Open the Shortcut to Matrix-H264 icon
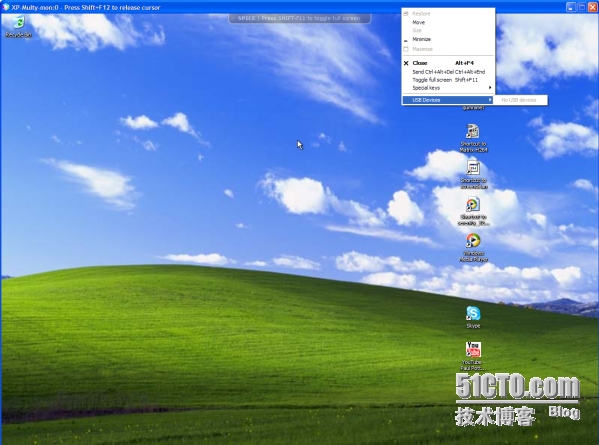Screen dimensions: 599x445 pos(473,138)
